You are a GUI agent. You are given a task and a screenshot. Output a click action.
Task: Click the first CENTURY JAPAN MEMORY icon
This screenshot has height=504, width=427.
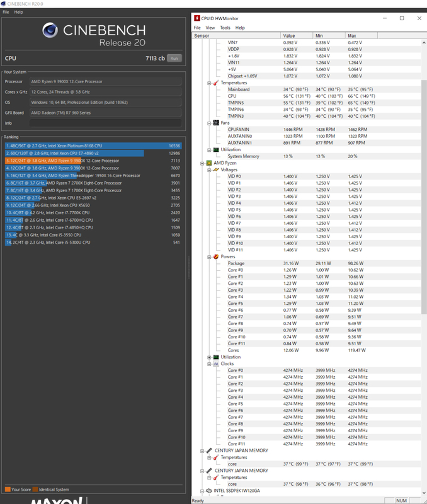pos(209,450)
